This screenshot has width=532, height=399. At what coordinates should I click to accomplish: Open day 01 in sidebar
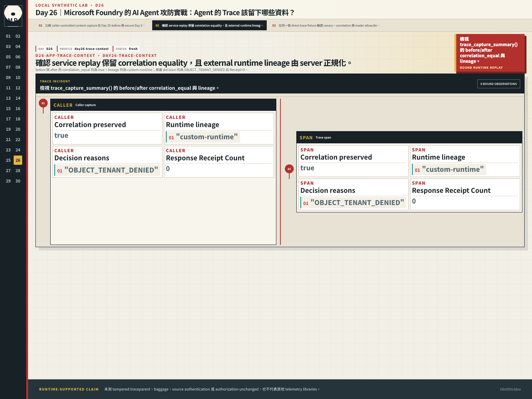(8, 36)
